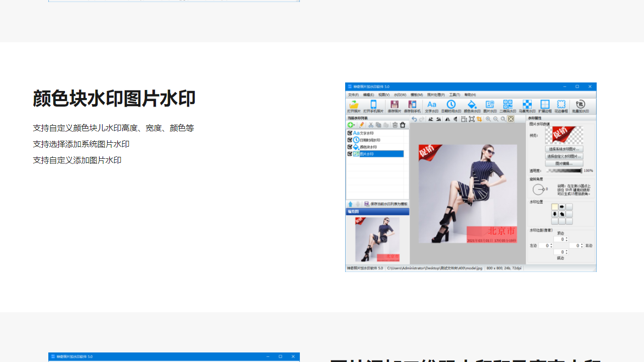Open the 照片处理(P) menu
The height and width of the screenshot is (362, 644).
point(437,95)
